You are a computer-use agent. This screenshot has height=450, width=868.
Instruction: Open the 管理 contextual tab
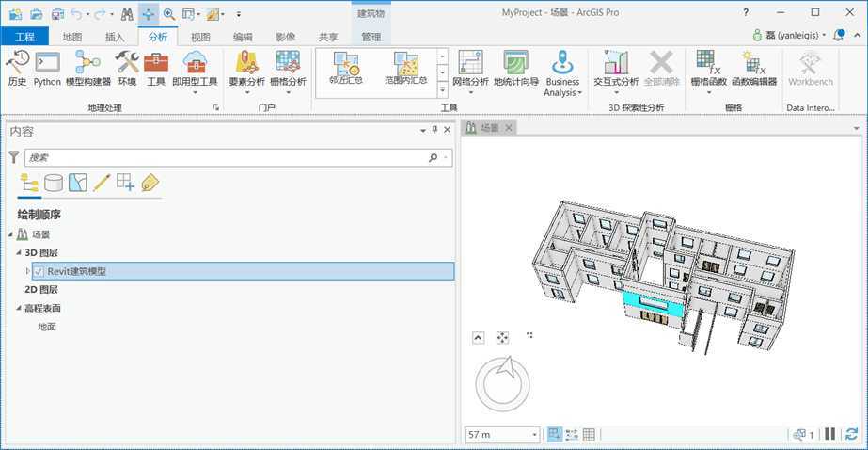click(x=371, y=37)
